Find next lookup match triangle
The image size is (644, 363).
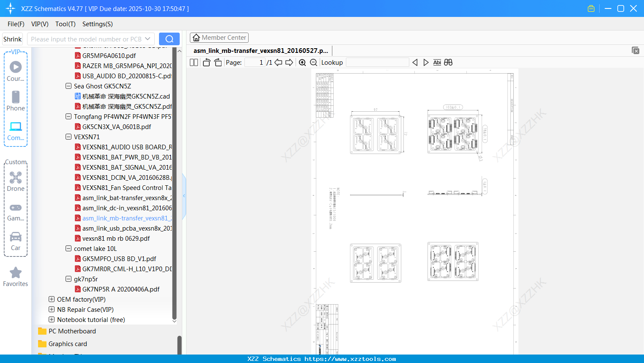click(x=426, y=63)
